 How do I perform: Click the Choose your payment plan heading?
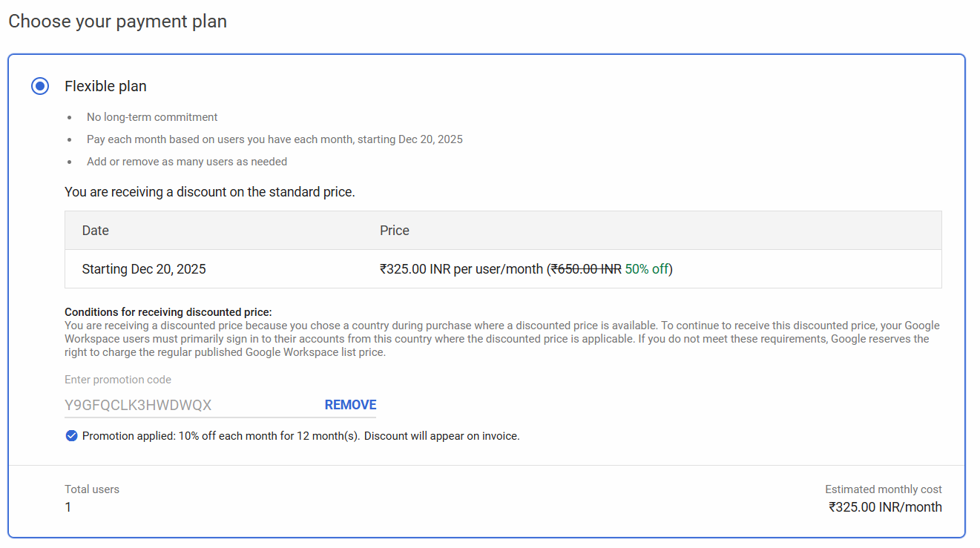click(117, 22)
